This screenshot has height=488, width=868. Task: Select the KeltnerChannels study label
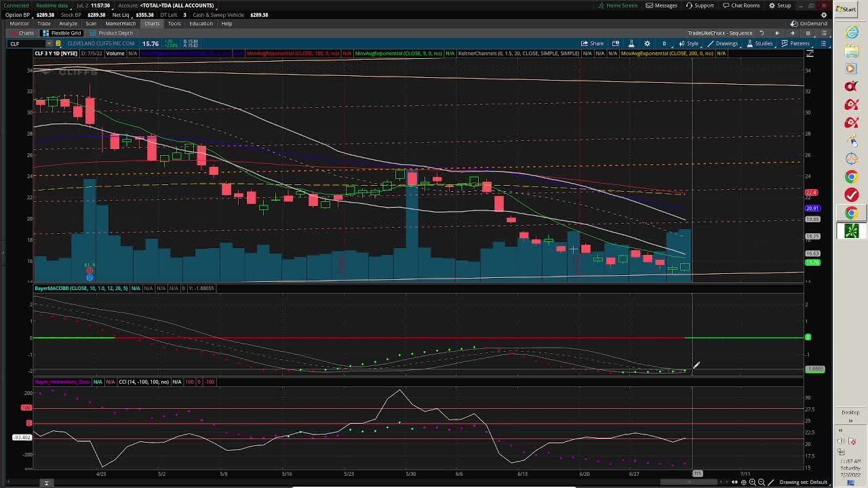click(x=519, y=54)
